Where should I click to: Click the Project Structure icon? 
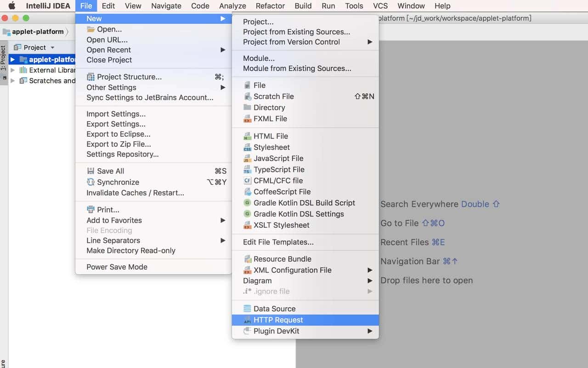click(x=90, y=77)
